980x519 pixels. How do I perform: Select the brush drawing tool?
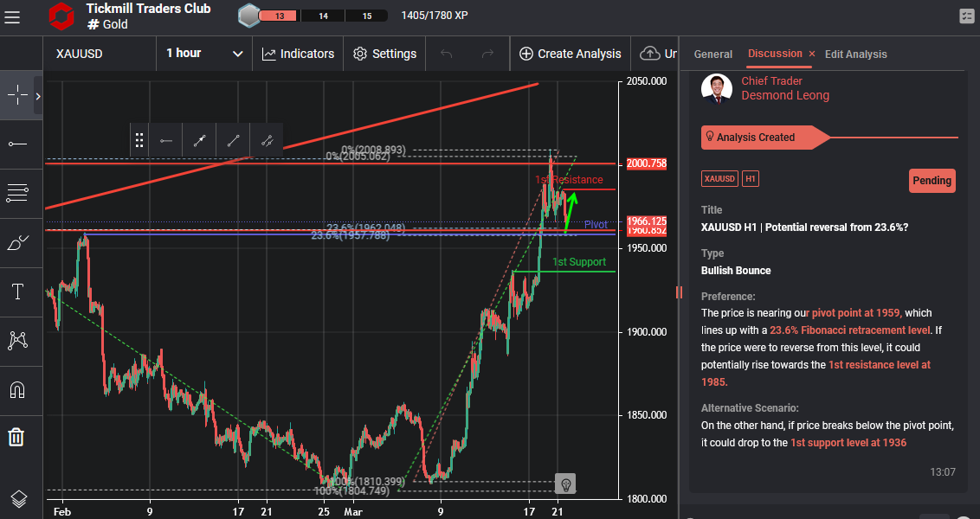[17, 242]
